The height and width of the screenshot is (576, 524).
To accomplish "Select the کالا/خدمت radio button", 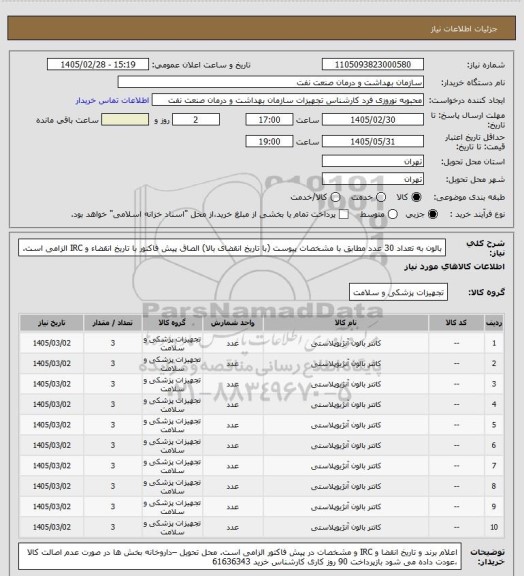I will click(335, 197).
